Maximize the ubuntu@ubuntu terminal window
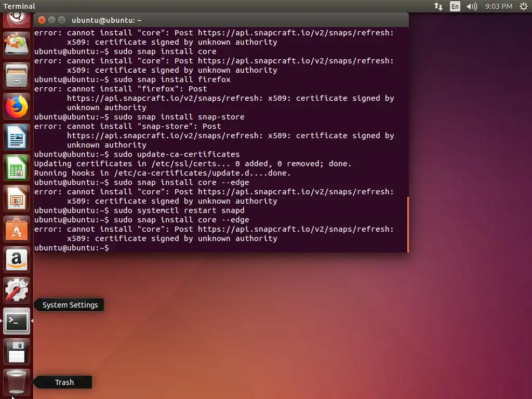The width and height of the screenshot is (532, 399). 61,20
